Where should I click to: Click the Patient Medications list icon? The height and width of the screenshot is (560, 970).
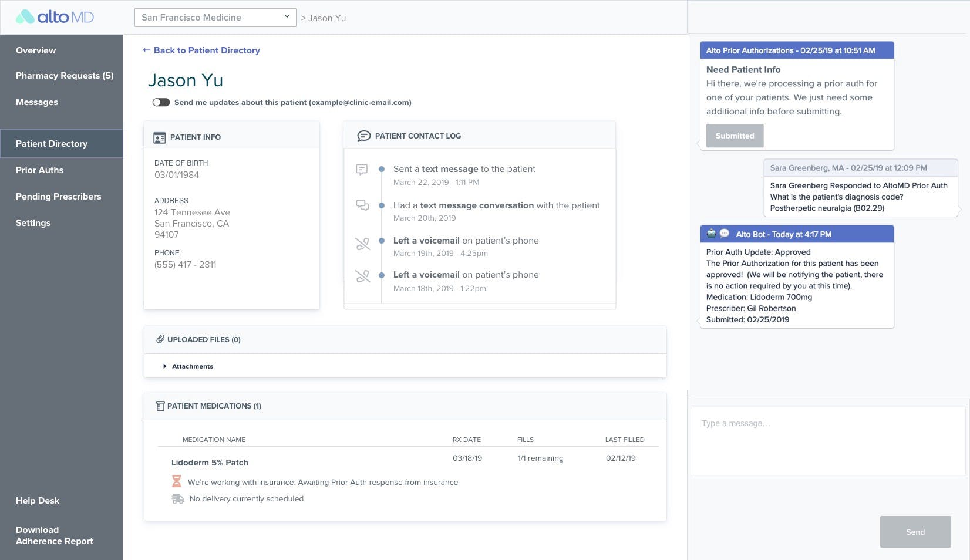coord(160,406)
